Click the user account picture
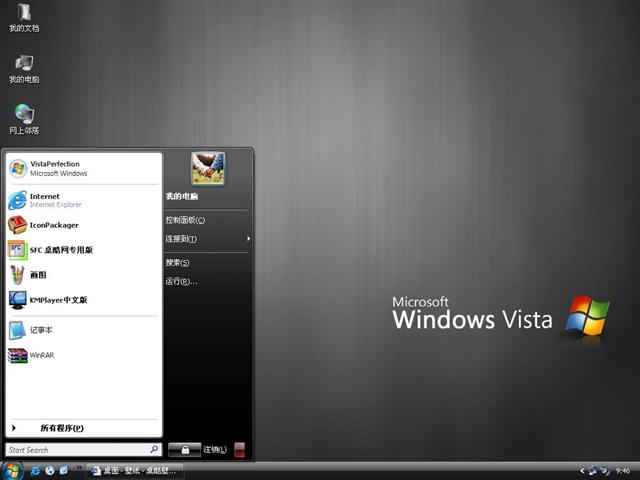The width and height of the screenshot is (640, 480). coord(208,168)
